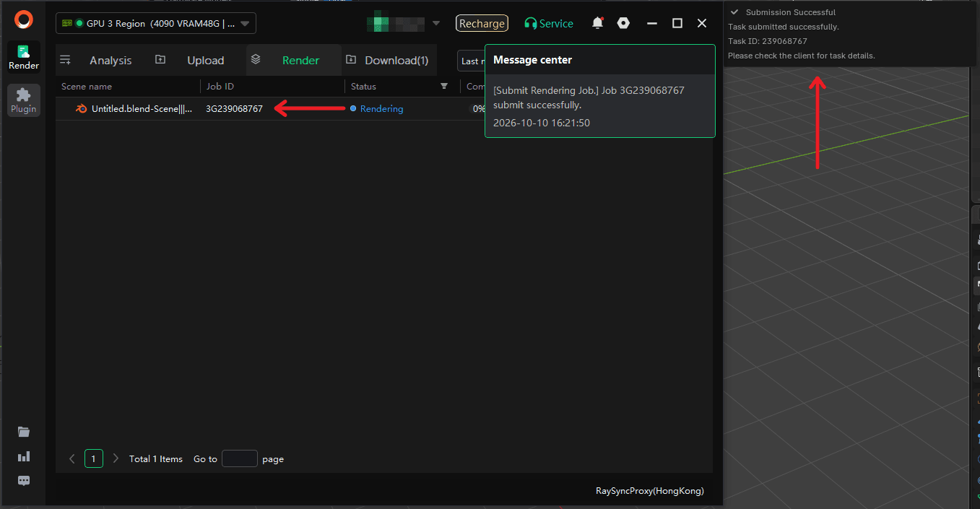Open the bar chart statistics icon
Screen dimensions: 980x509
coord(24,456)
